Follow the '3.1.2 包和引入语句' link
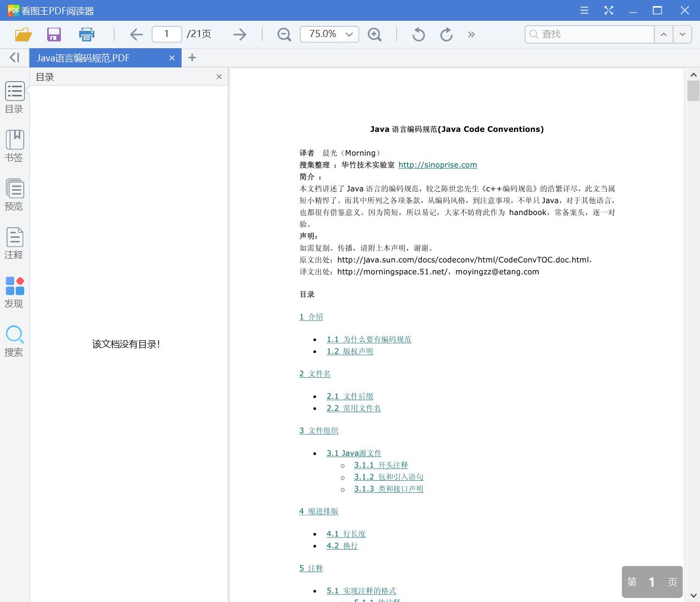 [x=389, y=477]
